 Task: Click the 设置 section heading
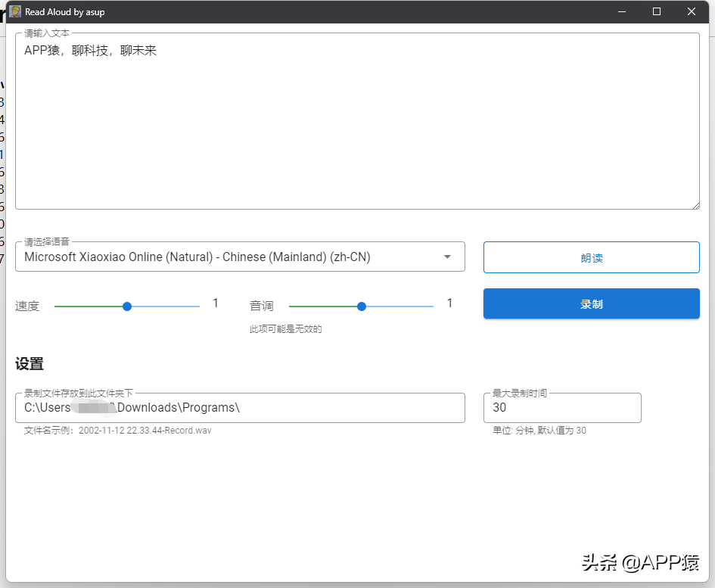click(30, 364)
